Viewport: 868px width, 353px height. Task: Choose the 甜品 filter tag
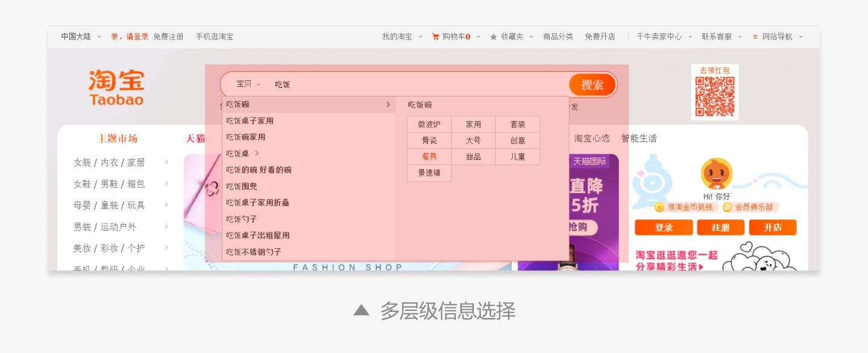pyautogui.click(x=473, y=157)
